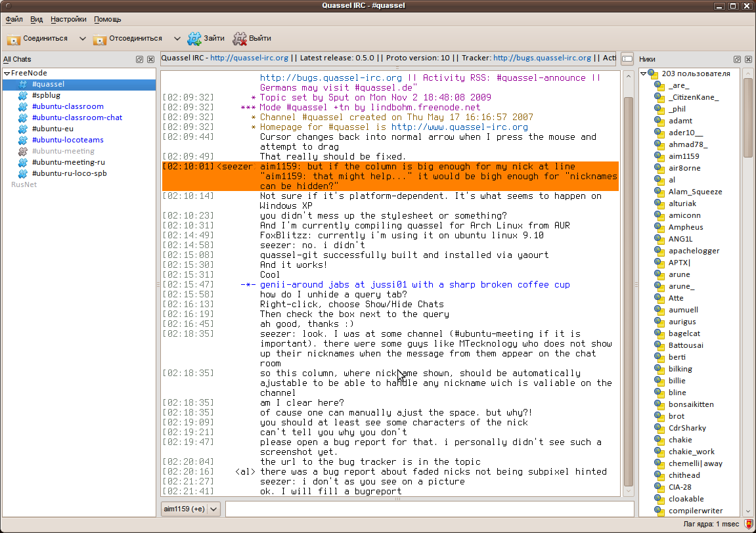756x533 pixels.
Task: Open bugs.quassel-irc.org link in chat log
Action: pos(331,78)
